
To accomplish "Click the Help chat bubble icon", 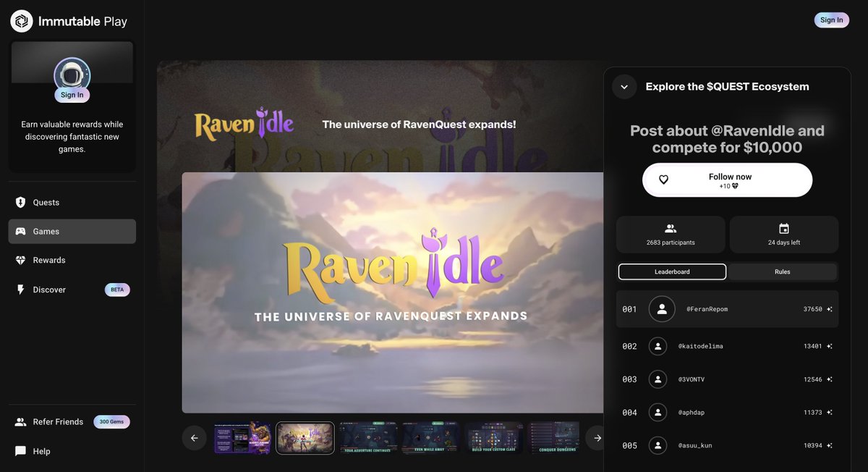I will [x=20, y=451].
